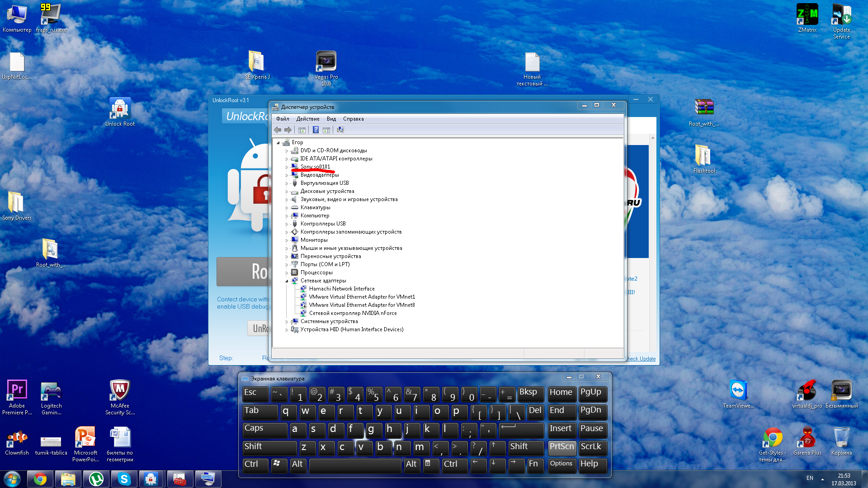Click PrtScn key on on-screen keyboard
This screenshot has height=488, width=868.
coord(562,448)
